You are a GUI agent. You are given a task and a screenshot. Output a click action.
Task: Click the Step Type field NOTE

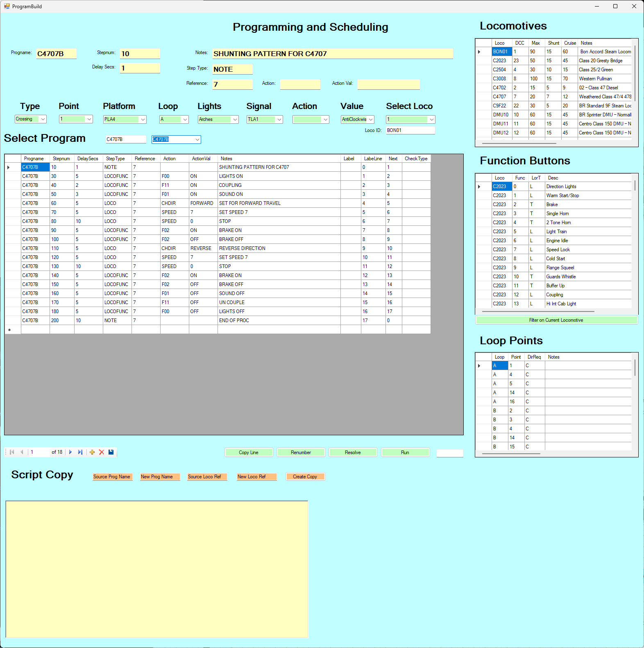[232, 69]
